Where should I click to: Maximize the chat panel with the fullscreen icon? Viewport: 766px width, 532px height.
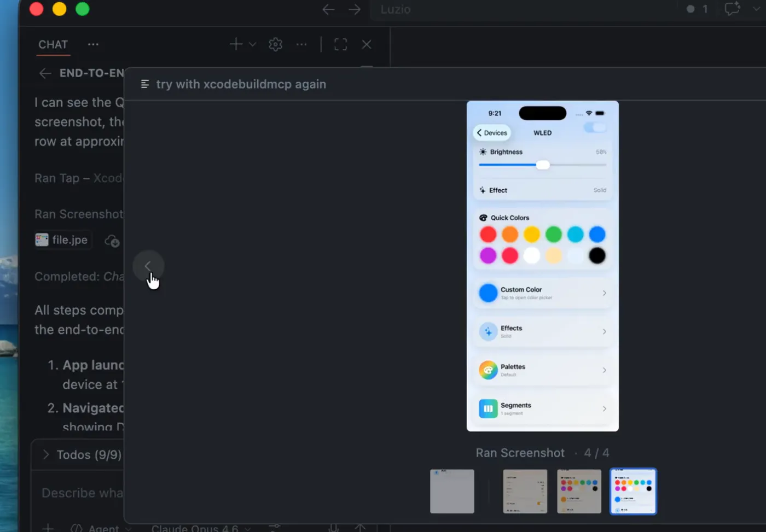(340, 44)
